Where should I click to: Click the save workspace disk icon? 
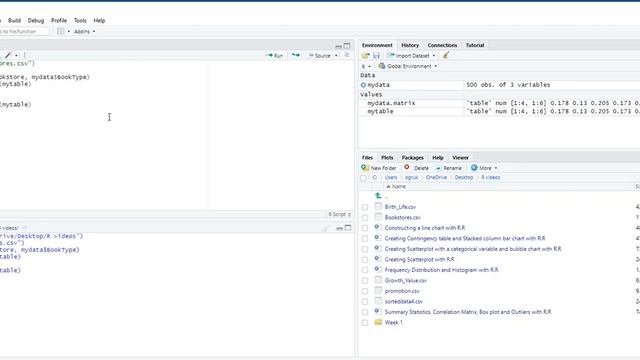(376, 56)
